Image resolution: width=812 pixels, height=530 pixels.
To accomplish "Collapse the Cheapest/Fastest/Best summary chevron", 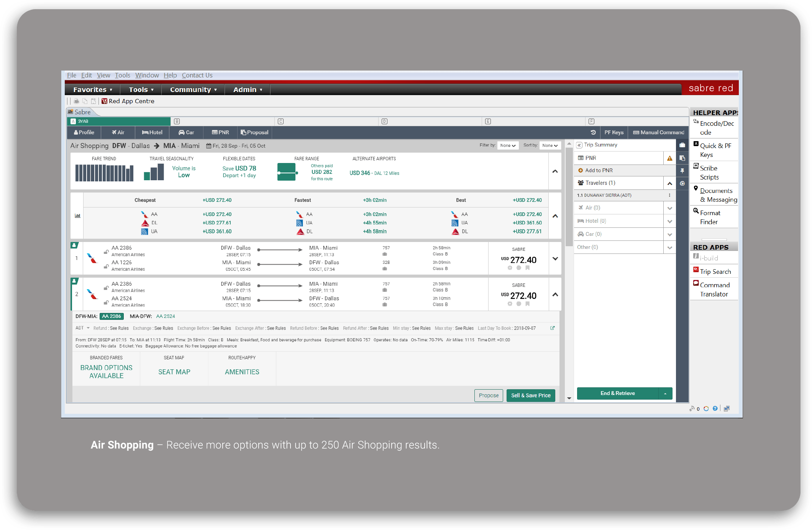I will pyautogui.click(x=555, y=216).
